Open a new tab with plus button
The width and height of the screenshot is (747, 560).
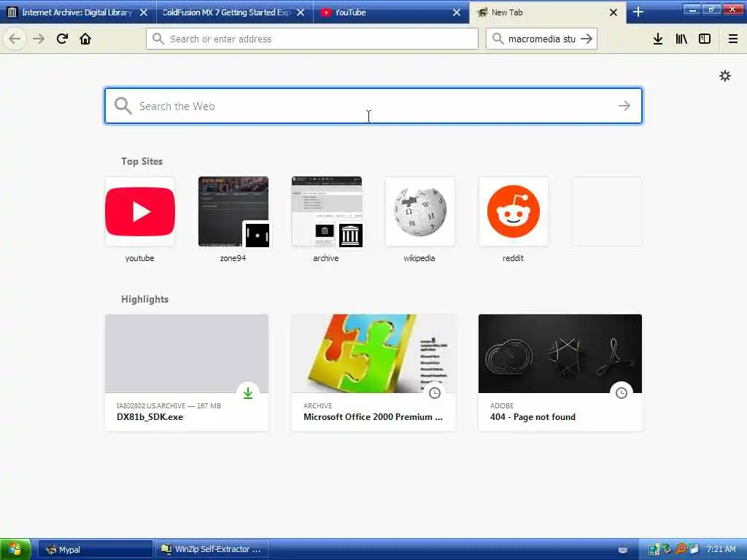638,12
